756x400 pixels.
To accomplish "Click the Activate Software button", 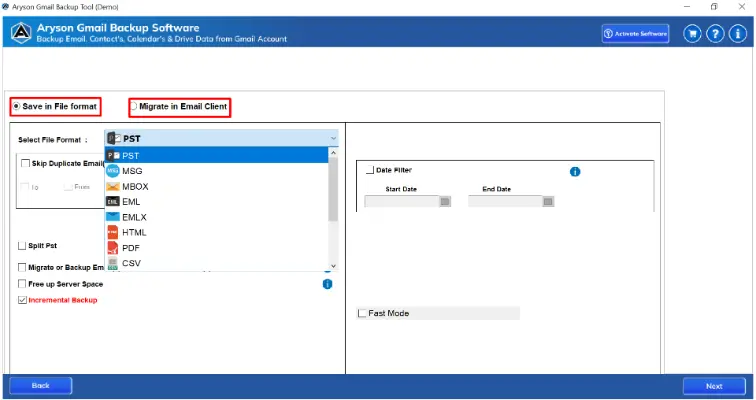I will [635, 34].
